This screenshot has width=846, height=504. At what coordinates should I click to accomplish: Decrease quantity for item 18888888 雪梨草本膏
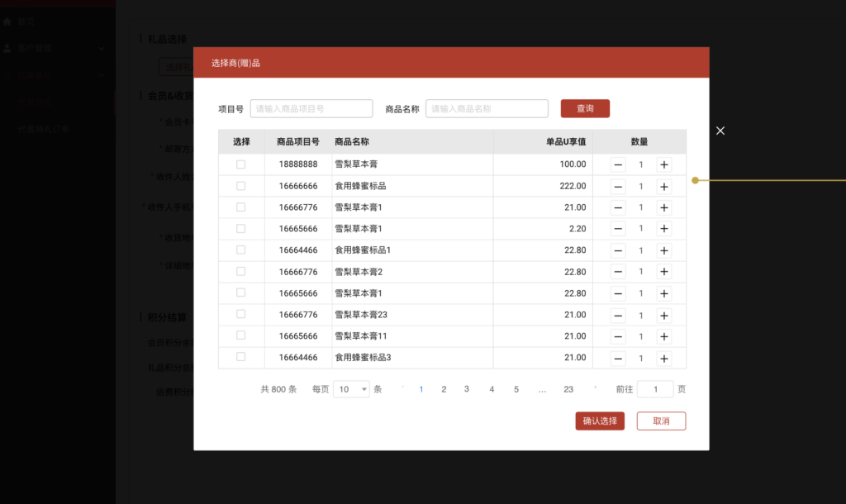click(618, 164)
